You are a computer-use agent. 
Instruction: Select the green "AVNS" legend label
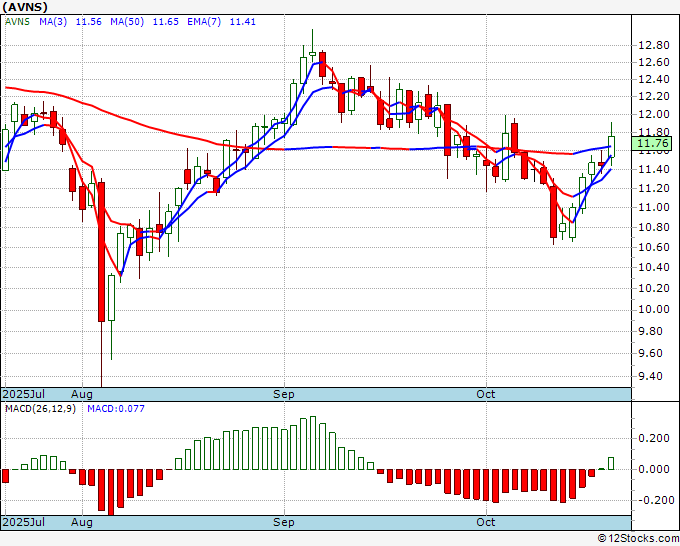(17, 22)
